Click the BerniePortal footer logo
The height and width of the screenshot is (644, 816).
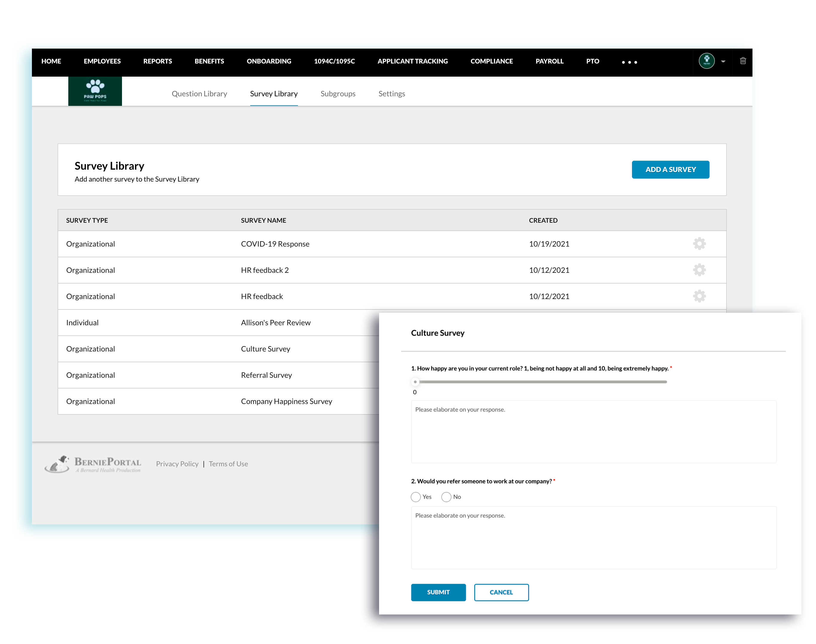tap(93, 464)
